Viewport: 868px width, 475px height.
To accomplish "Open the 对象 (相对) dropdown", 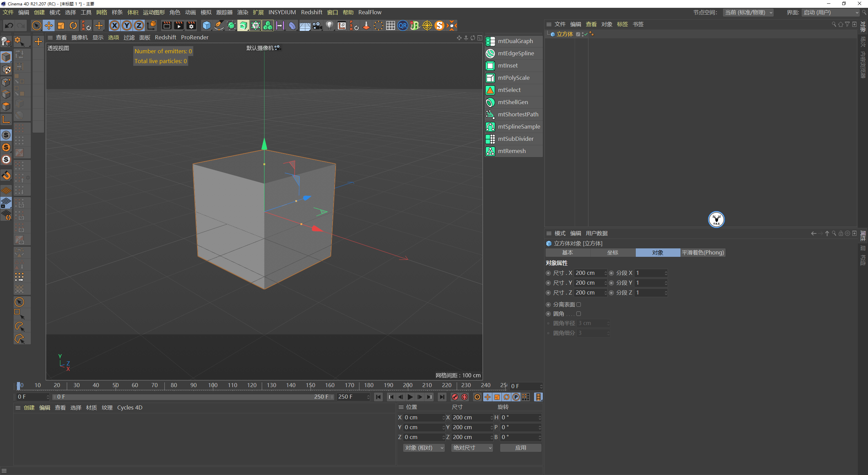I will (x=424, y=448).
